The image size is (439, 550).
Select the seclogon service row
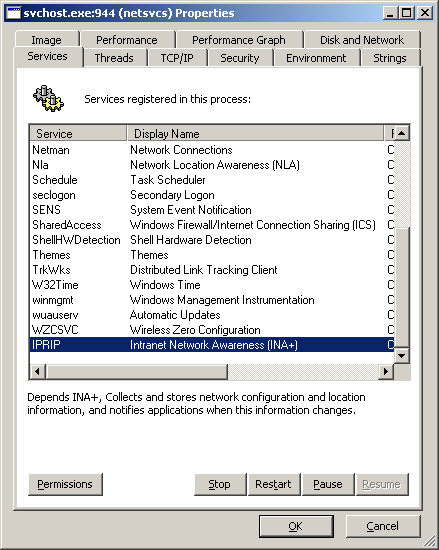point(212,195)
